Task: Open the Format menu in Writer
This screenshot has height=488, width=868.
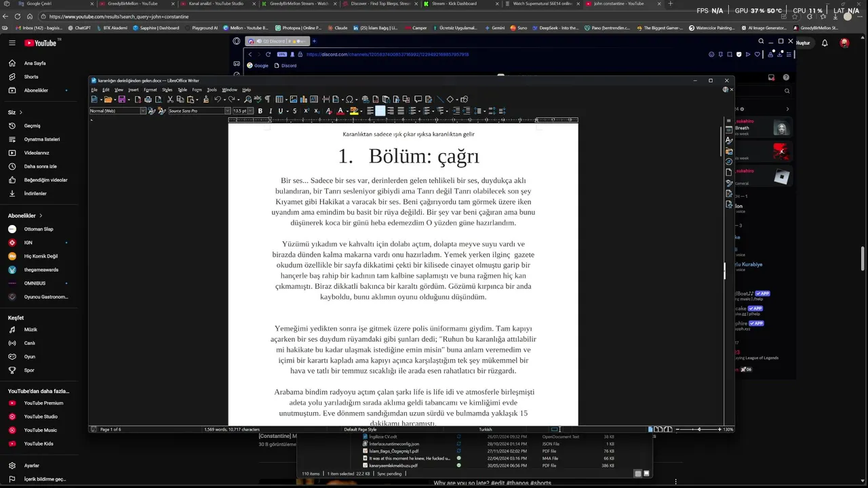Action: click(x=150, y=89)
